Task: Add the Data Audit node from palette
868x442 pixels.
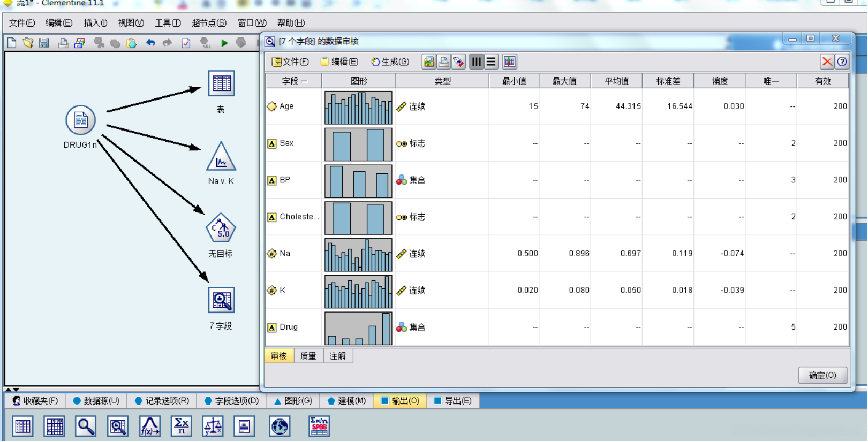Action: pyautogui.click(x=118, y=426)
